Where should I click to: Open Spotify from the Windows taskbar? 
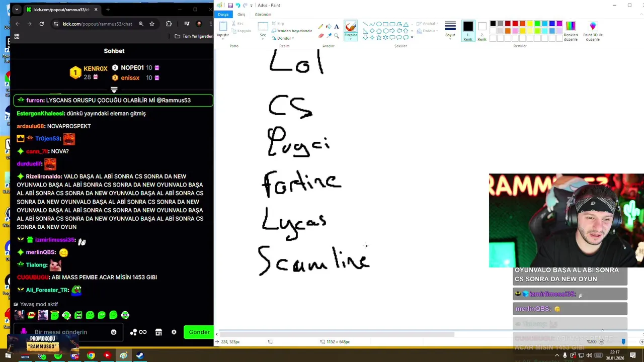coord(58,356)
